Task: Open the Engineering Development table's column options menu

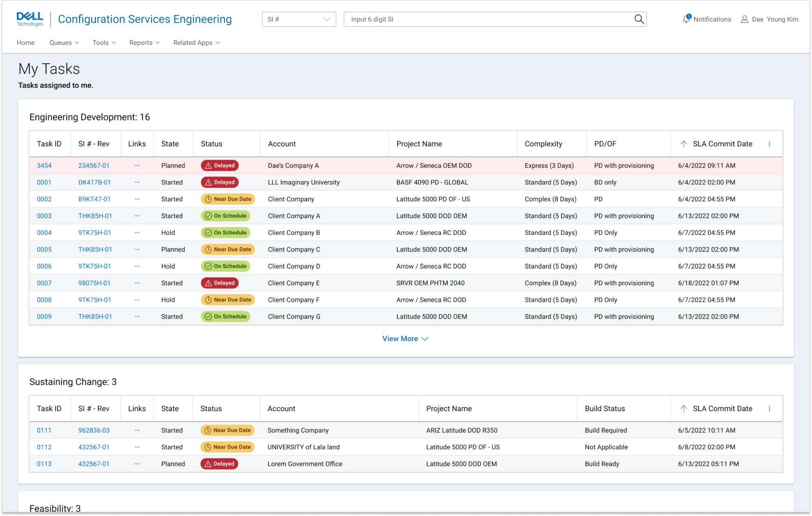Action: click(x=769, y=144)
